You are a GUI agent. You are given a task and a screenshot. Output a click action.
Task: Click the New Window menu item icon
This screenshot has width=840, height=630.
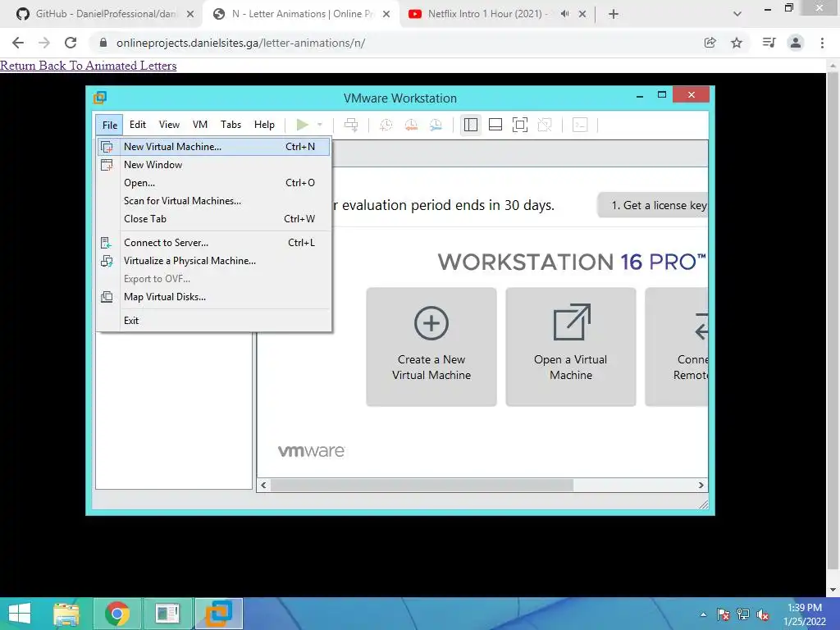(x=107, y=165)
